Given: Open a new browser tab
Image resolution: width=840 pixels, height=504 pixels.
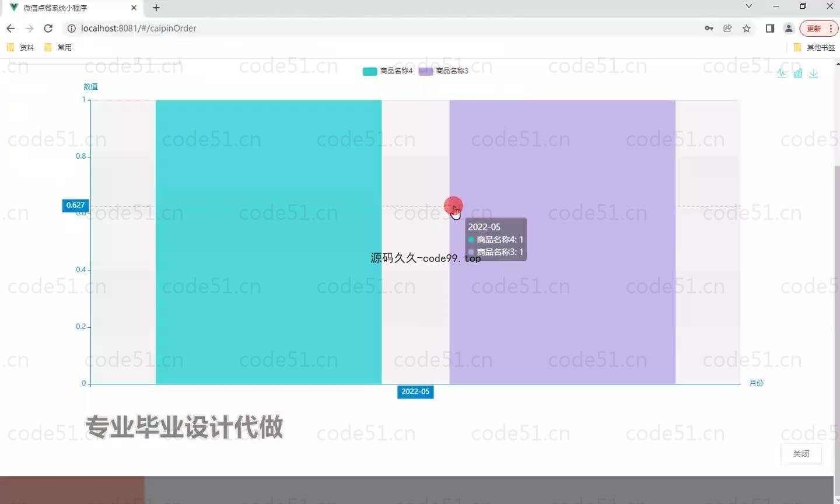Looking at the screenshot, I should pyautogui.click(x=156, y=8).
